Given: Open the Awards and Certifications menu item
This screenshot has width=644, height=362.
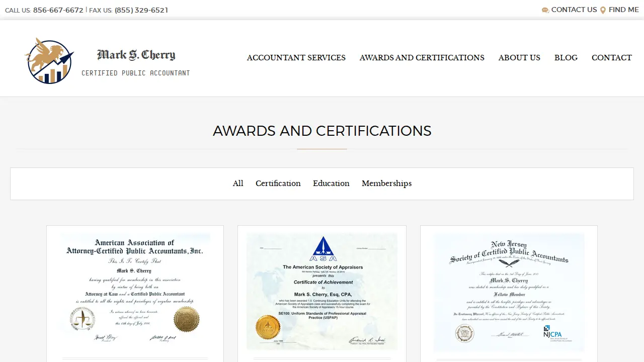Looking at the screenshot, I should click(x=422, y=57).
